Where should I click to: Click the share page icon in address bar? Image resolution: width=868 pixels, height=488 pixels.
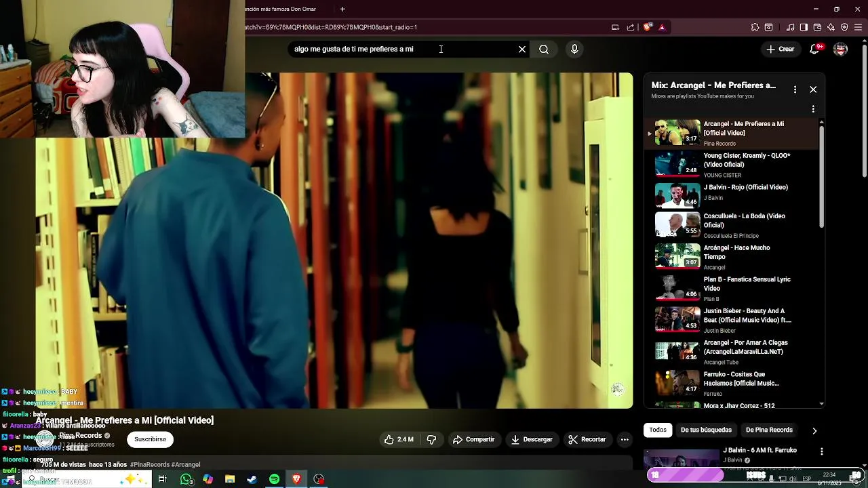[631, 27]
